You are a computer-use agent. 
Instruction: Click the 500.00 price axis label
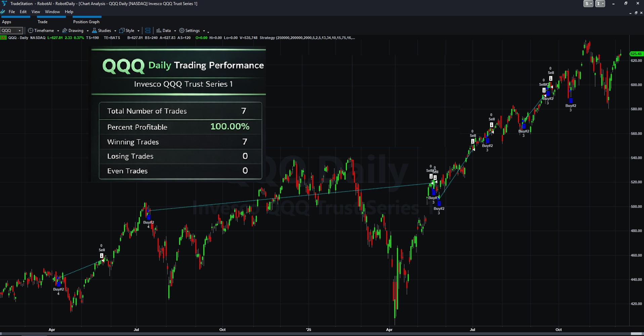click(636, 207)
